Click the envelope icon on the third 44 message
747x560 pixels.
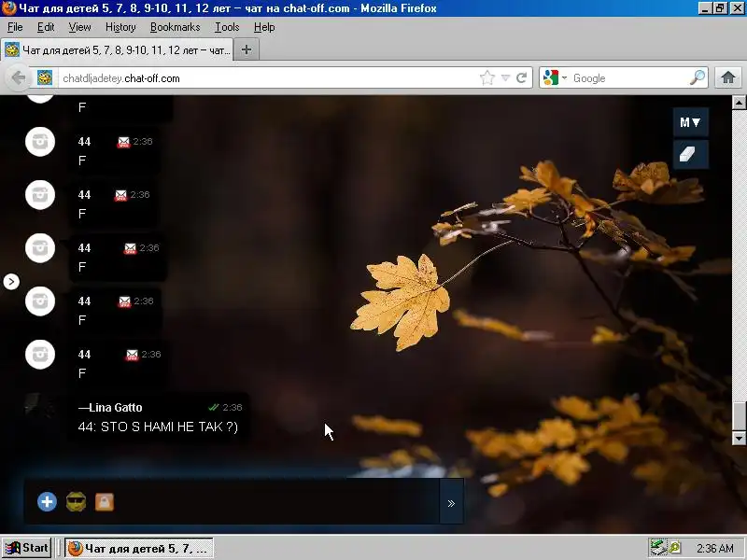[130, 248]
